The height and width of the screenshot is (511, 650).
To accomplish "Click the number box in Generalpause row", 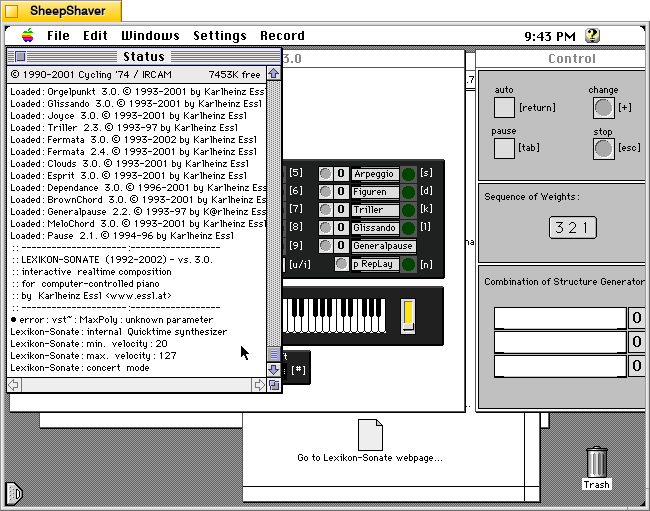I will pyautogui.click(x=341, y=246).
